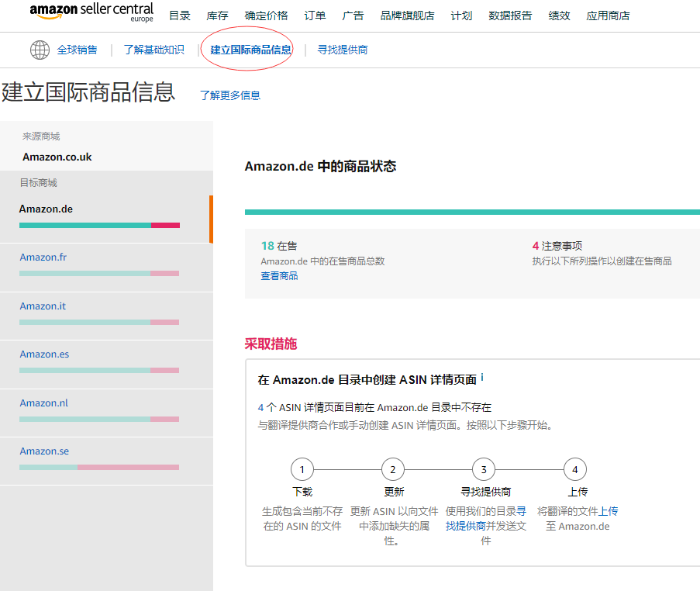
Task: Open the 数据报告 menu
Action: [510, 16]
